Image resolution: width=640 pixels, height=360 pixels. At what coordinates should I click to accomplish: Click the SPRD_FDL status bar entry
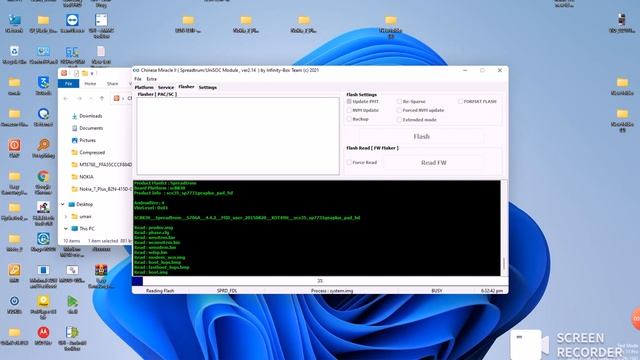[x=227, y=291]
